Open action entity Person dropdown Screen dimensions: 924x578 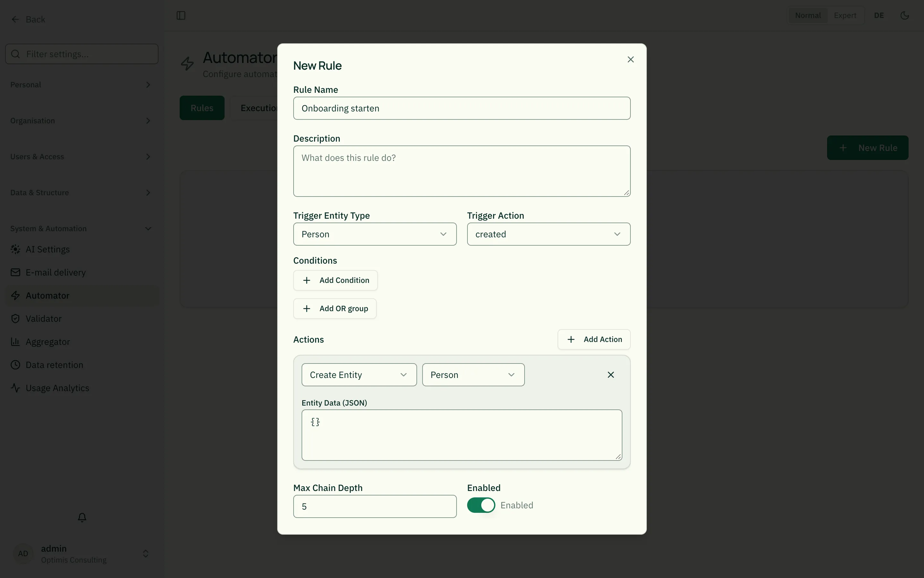474,375
